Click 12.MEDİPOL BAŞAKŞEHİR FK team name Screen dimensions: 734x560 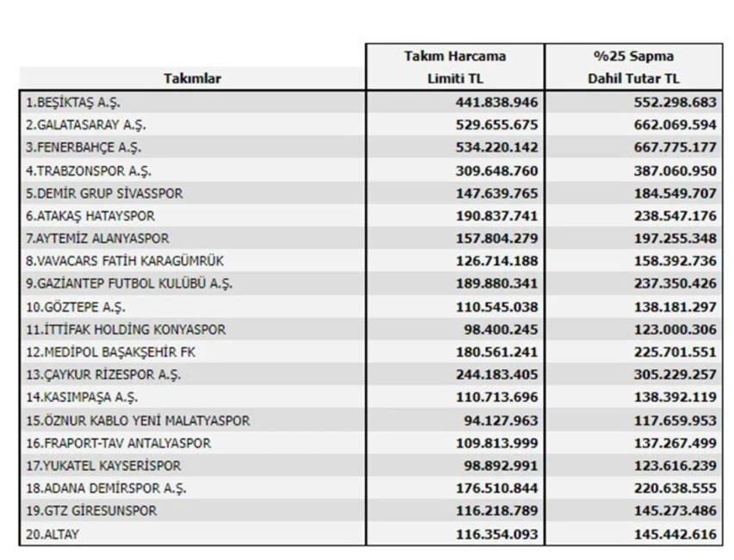click(x=110, y=352)
